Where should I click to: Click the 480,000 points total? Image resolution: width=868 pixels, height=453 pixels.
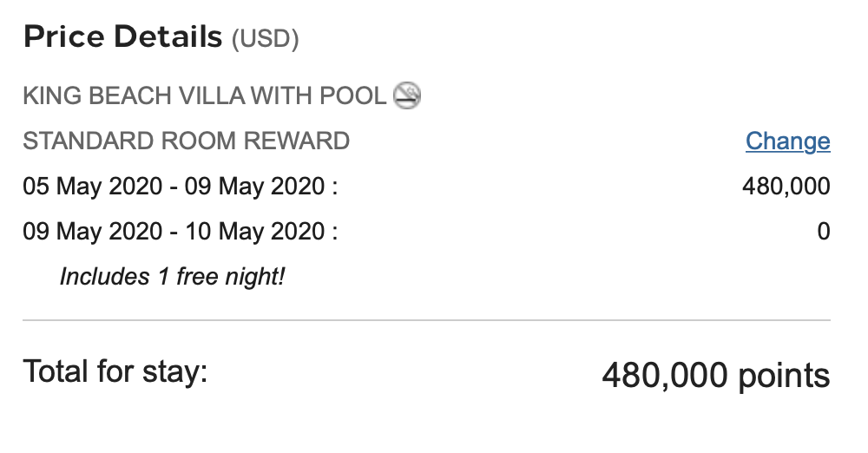coord(716,376)
